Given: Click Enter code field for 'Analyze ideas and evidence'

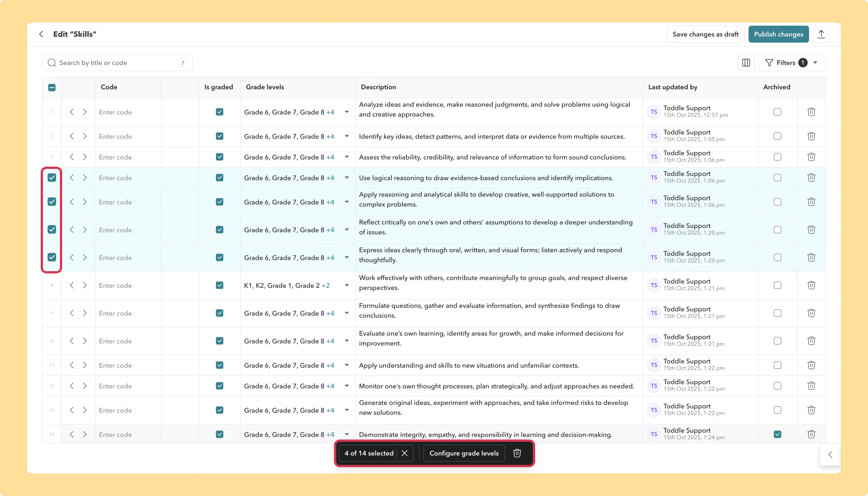Looking at the screenshot, I should [128, 112].
